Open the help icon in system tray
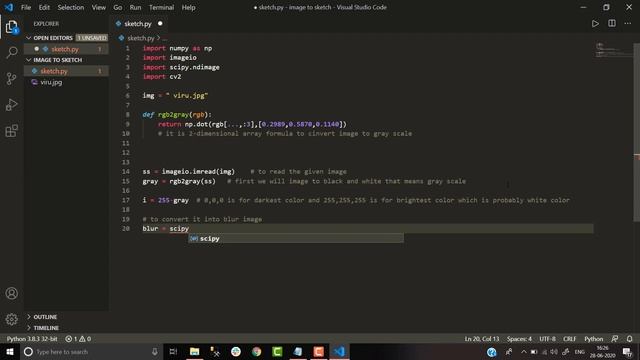Viewport: 640px width, 360px height. click(492, 351)
